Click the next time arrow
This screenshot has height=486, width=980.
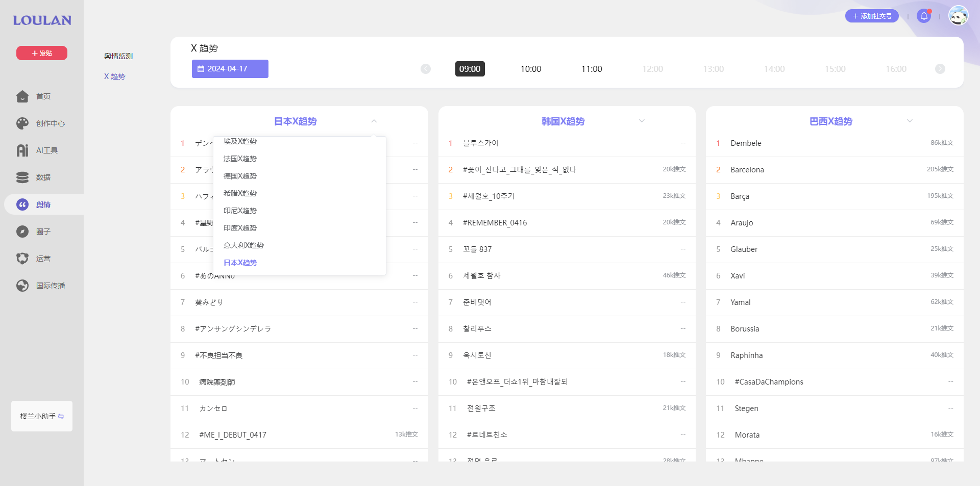click(x=940, y=69)
